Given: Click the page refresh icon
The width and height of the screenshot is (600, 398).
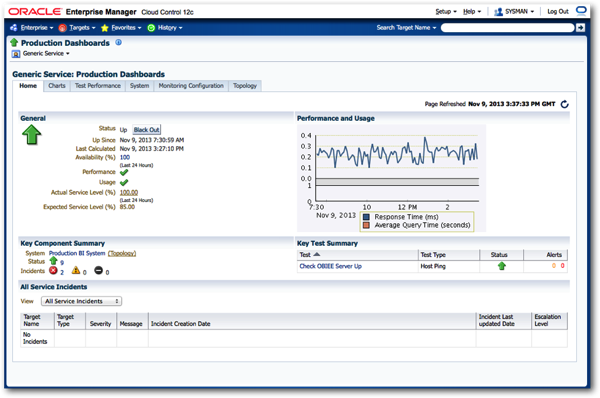Looking at the screenshot, I should pyautogui.click(x=564, y=104).
